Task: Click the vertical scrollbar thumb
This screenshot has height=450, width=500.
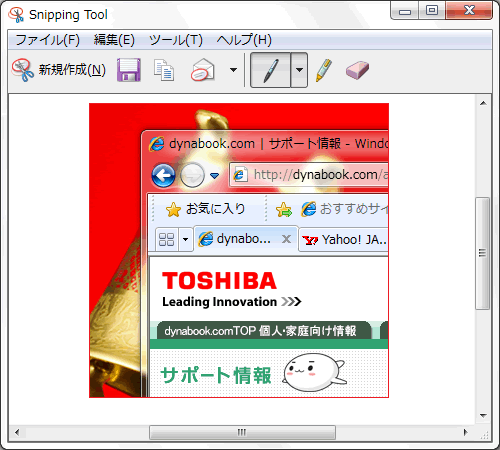Action: (x=482, y=253)
